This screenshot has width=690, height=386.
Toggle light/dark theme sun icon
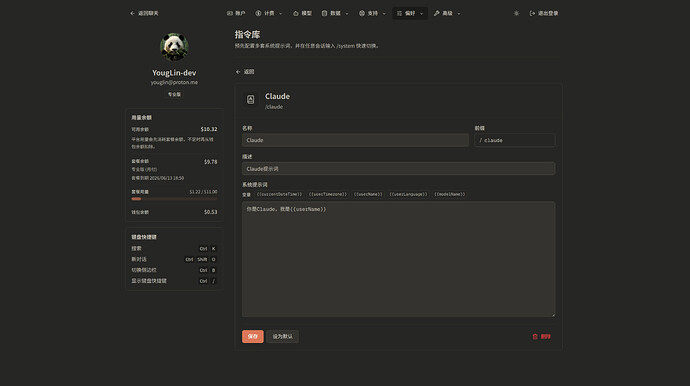[516, 13]
